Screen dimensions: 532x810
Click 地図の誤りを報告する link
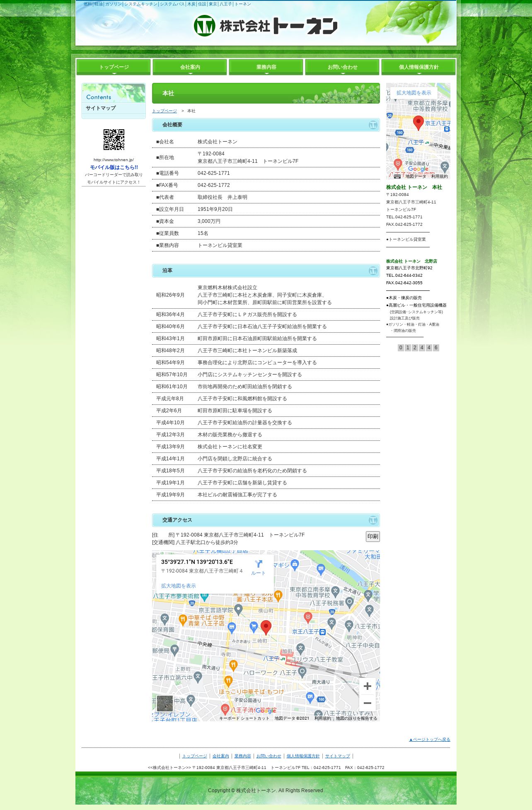pyautogui.click(x=357, y=718)
